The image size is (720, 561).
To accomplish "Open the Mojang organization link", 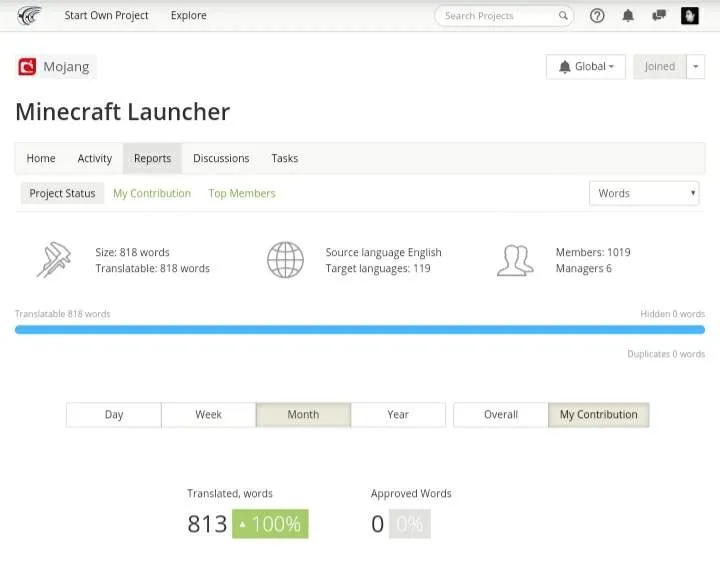I will pos(56,67).
